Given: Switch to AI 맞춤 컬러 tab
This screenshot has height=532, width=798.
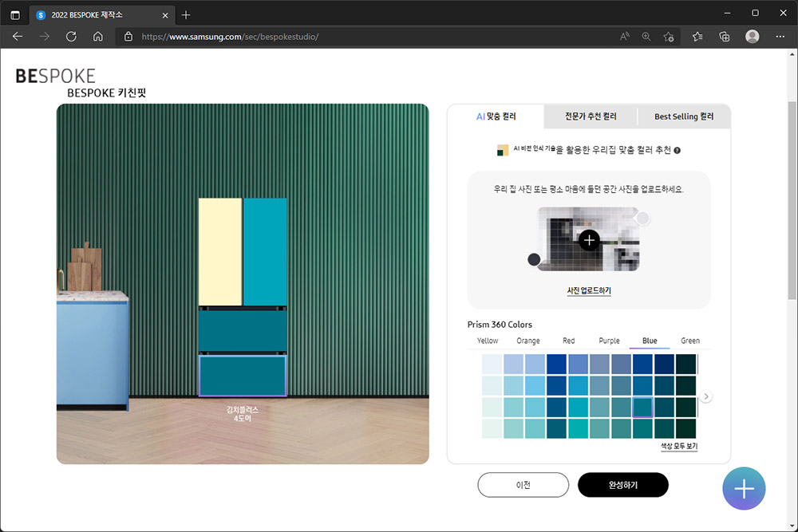Looking at the screenshot, I should tap(496, 116).
